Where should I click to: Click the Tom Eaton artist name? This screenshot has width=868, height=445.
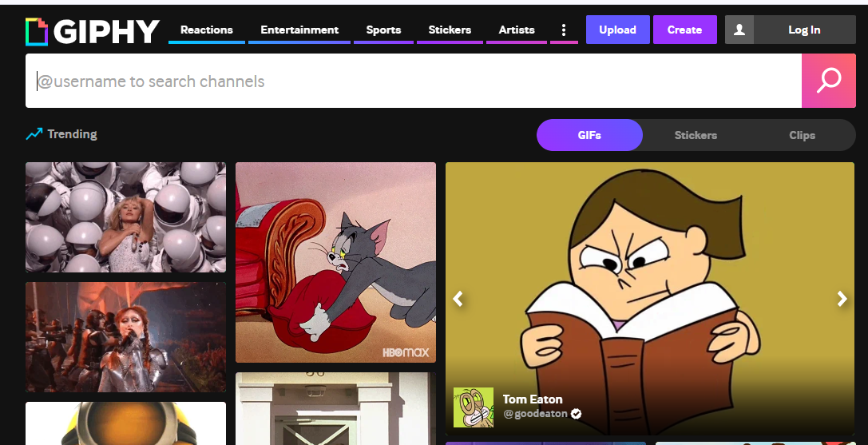point(533,399)
